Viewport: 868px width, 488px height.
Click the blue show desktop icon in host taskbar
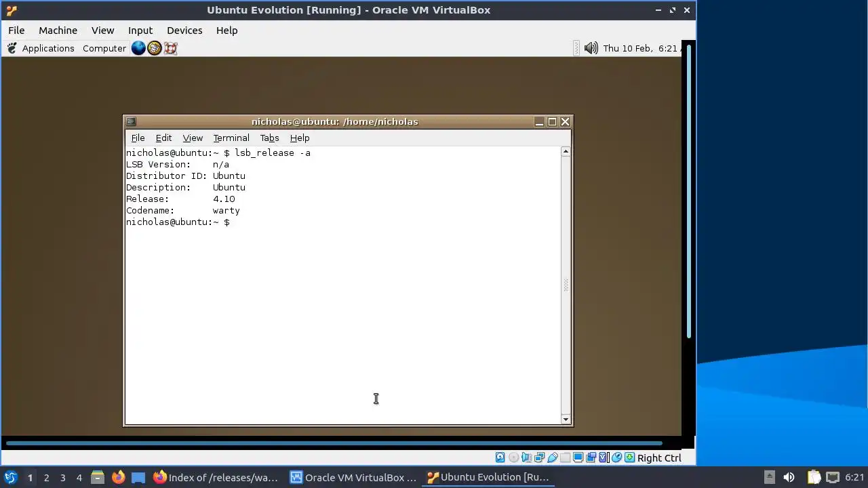tap(138, 477)
